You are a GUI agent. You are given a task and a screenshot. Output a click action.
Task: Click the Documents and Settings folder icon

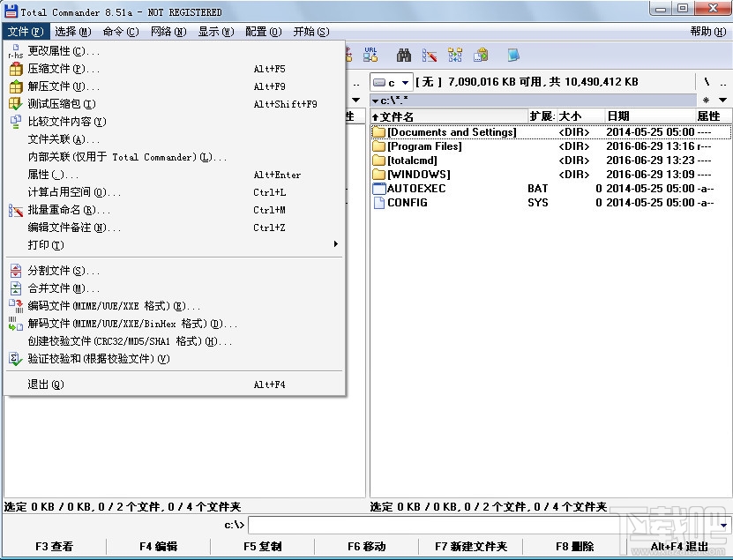coord(378,132)
